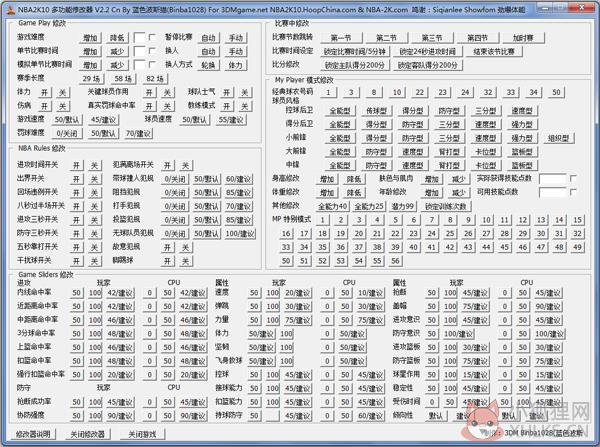
Task: Set 无球队员犯规 to 100/建议
Action: (240, 234)
